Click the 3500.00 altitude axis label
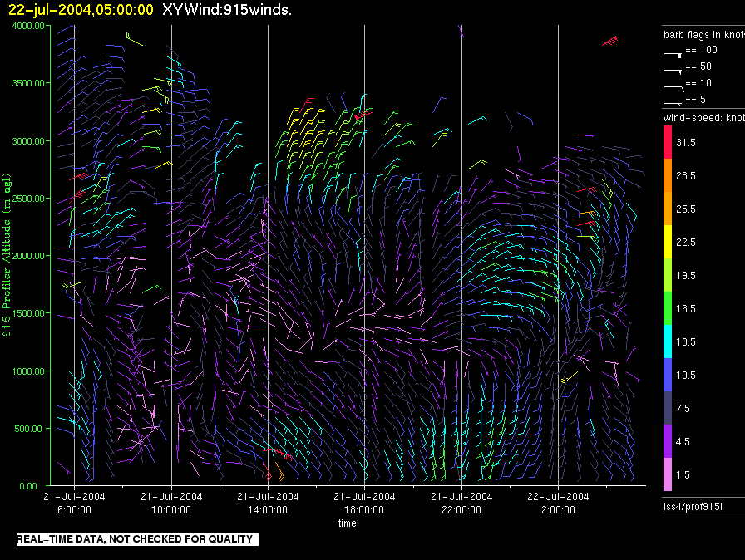The width and height of the screenshot is (745, 560). [28, 83]
